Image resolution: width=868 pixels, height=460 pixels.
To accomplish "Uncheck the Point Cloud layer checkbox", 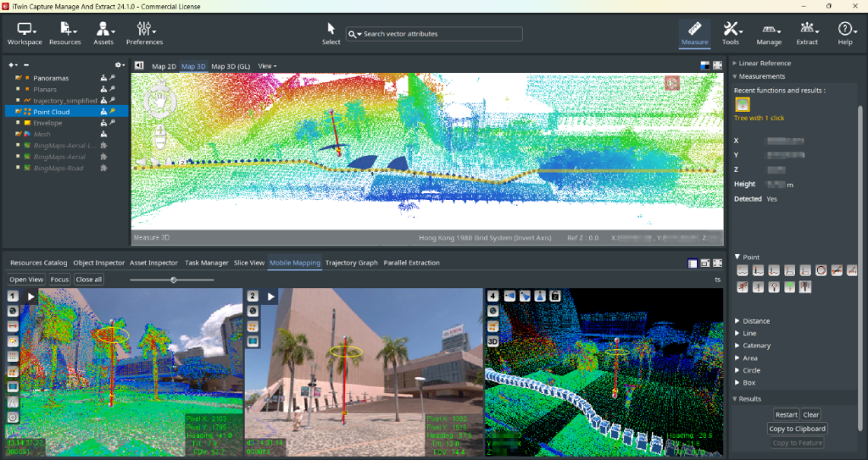I will pyautogui.click(x=19, y=111).
